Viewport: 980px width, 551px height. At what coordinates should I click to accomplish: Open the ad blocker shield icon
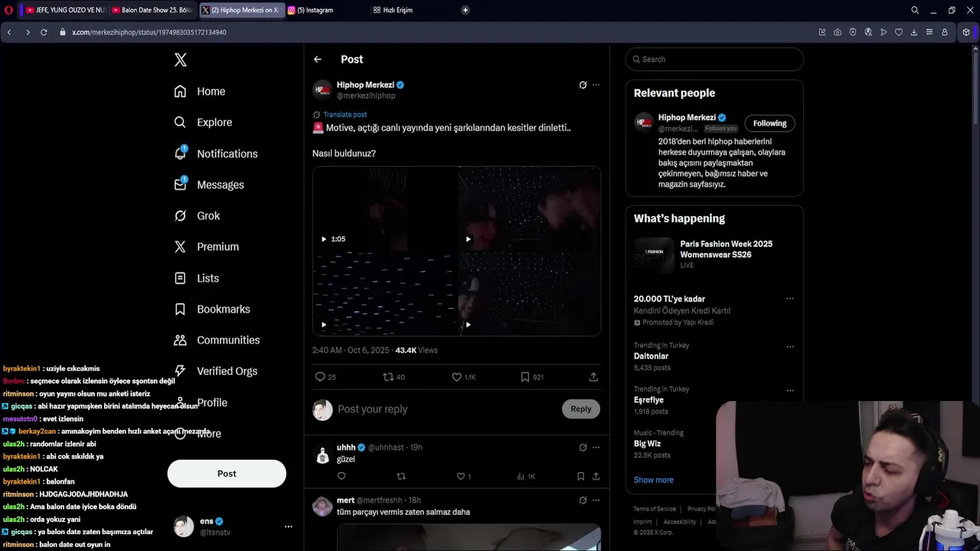(853, 32)
